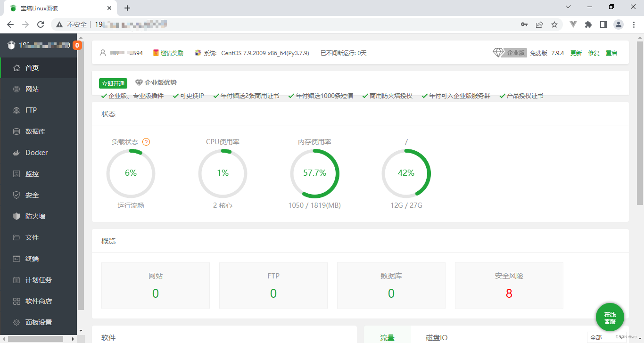This screenshot has height=343, width=644.
Task: Click the FTP icon in sidebar
Action: click(17, 110)
